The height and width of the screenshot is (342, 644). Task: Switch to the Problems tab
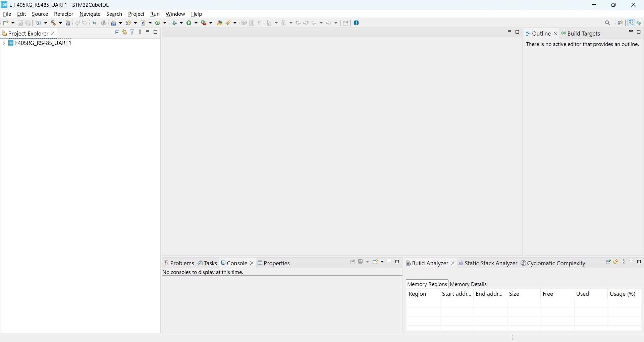click(x=179, y=264)
